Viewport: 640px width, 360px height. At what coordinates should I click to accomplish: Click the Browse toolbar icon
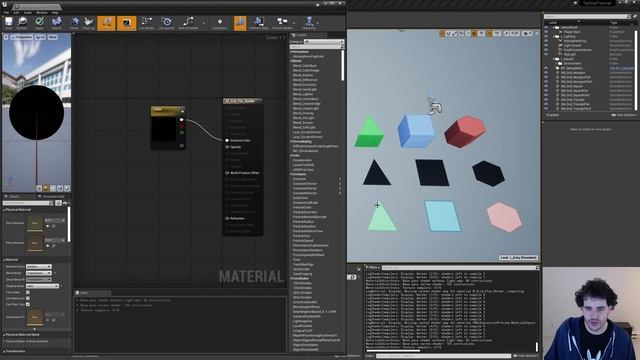click(x=22, y=23)
